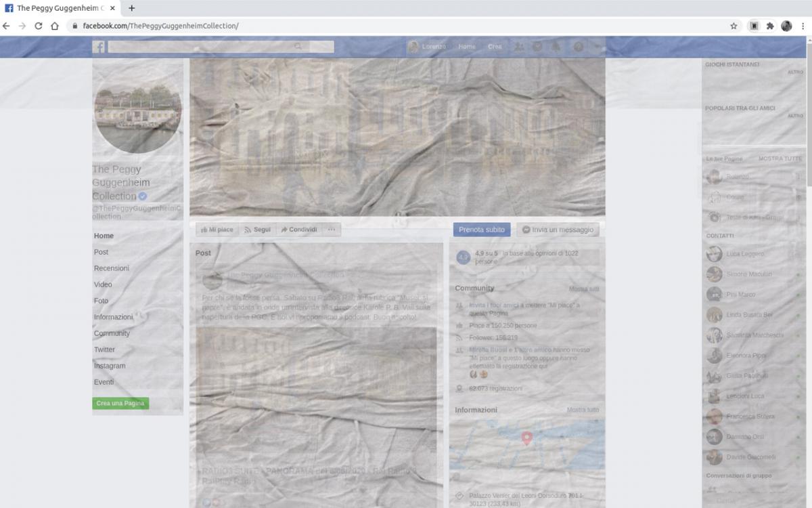This screenshot has height=508, width=812.
Task: Expand the account dropdown arrow
Action: click(x=597, y=47)
